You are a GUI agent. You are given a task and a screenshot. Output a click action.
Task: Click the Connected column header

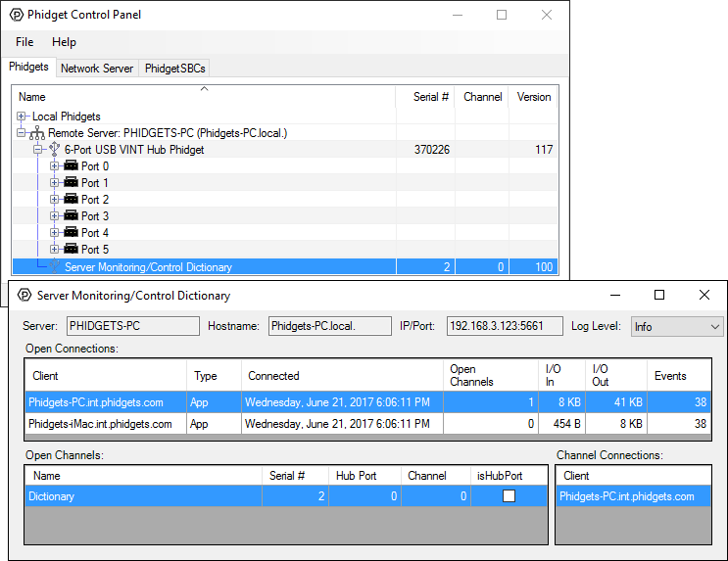pyautogui.click(x=342, y=375)
